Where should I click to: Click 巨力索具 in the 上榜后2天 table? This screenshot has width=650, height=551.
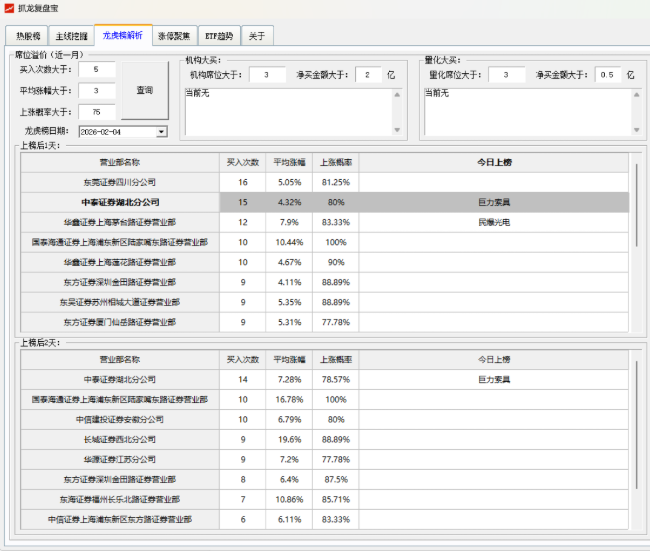[494, 380]
